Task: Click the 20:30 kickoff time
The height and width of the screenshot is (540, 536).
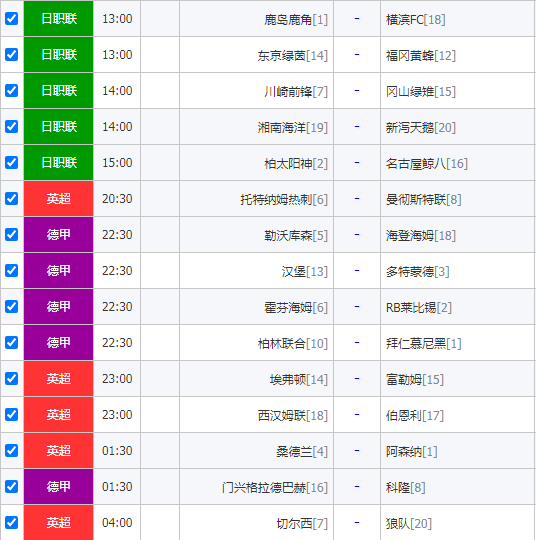Action: [117, 199]
